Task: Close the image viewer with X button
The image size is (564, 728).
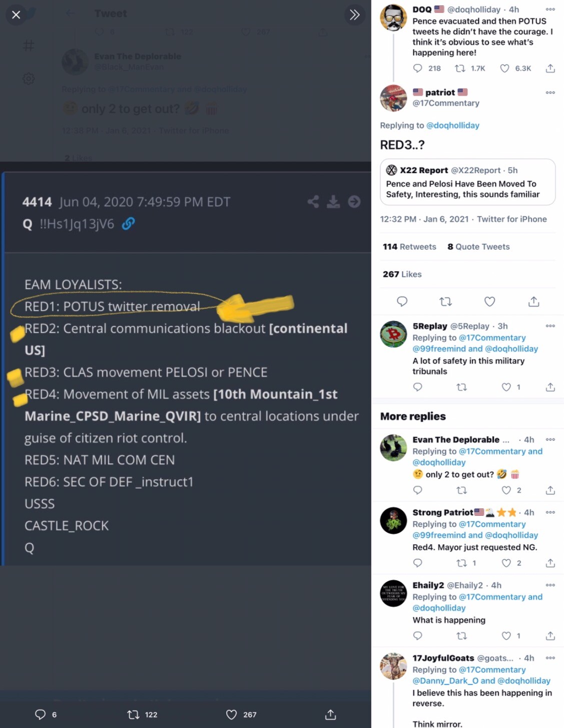Action: (x=16, y=15)
